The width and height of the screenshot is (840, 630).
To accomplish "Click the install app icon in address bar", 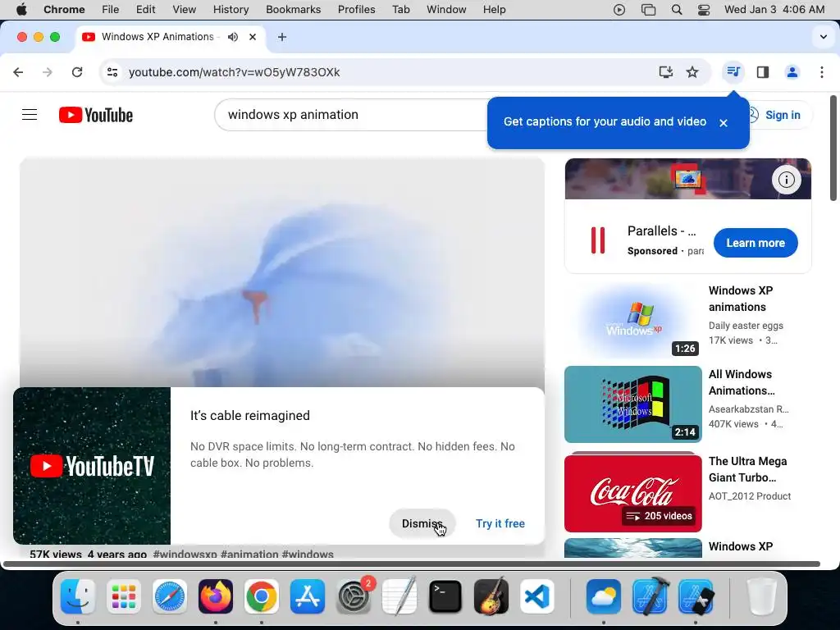I will coord(665,72).
